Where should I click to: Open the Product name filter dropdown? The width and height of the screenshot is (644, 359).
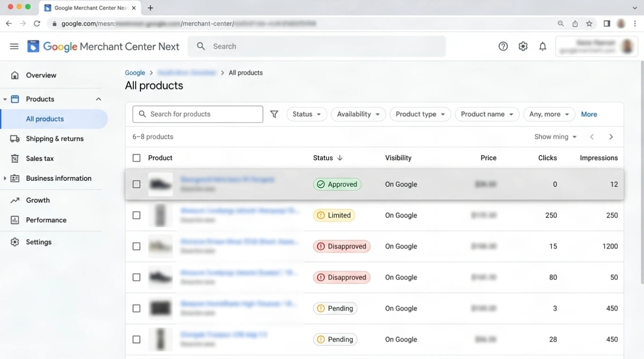487,114
